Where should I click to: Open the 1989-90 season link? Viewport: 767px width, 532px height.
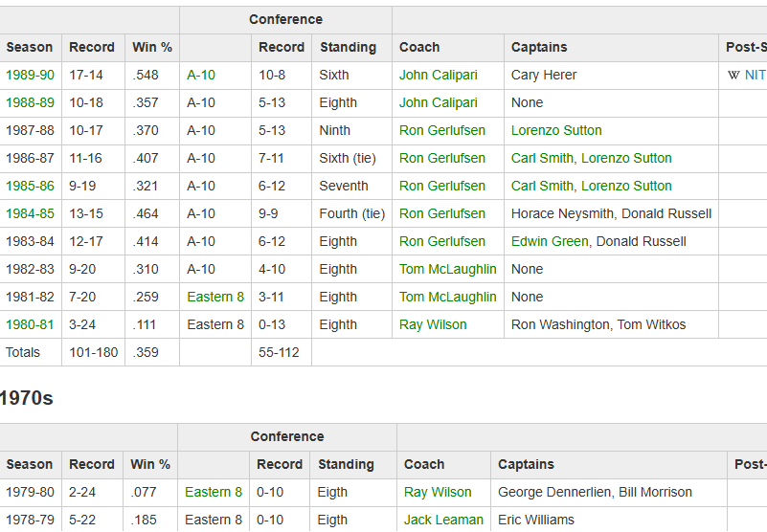click(x=30, y=75)
